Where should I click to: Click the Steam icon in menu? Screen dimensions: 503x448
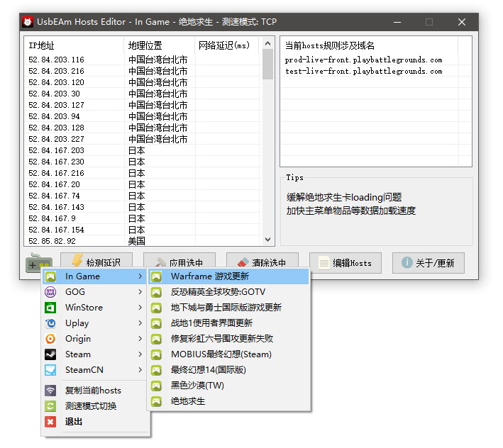tap(50, 354)
